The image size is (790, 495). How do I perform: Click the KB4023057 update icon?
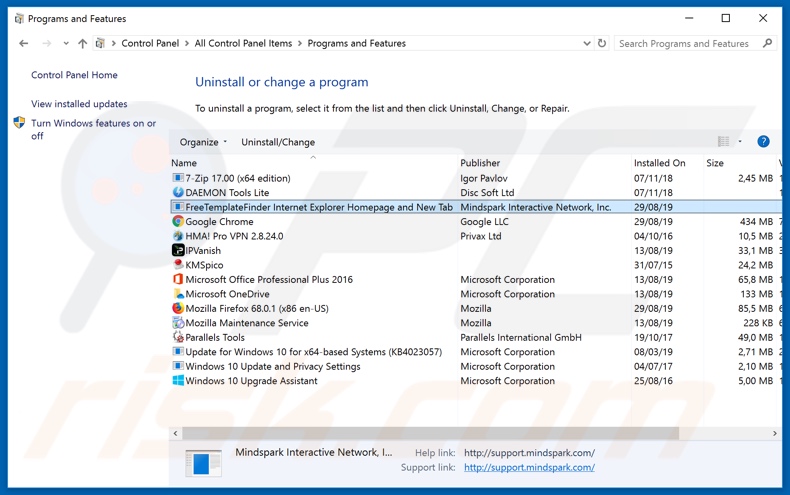(178, 352)
